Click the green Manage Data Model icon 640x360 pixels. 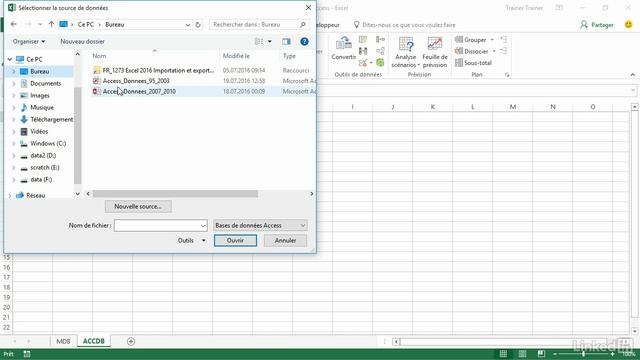click(x=380, y=63)
